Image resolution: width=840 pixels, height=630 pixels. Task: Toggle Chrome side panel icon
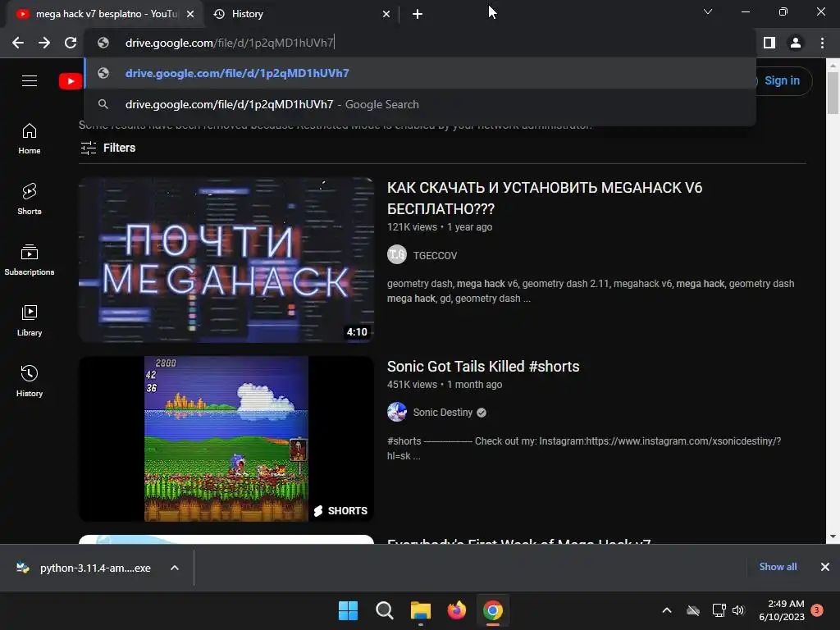(769, 43)
